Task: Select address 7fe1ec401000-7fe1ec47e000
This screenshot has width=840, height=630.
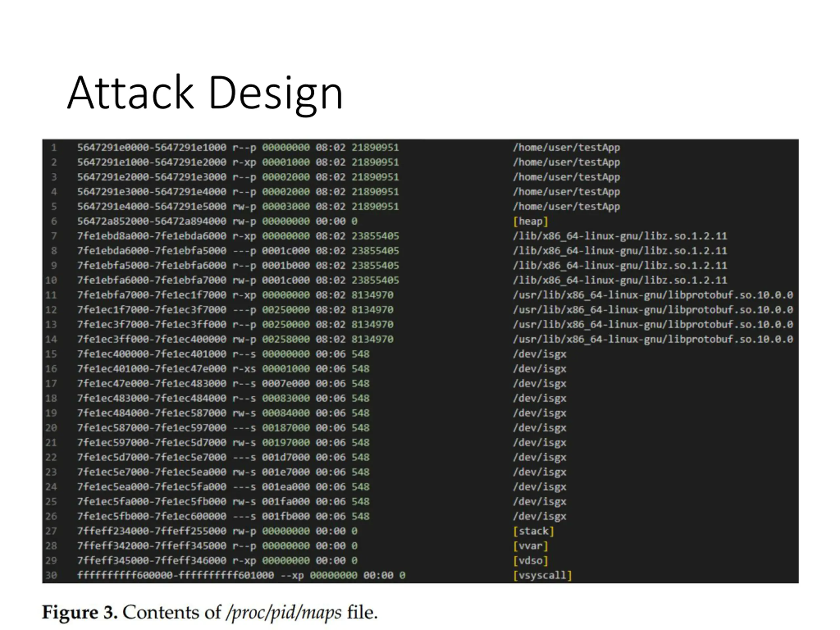Action: click(152, 369)
